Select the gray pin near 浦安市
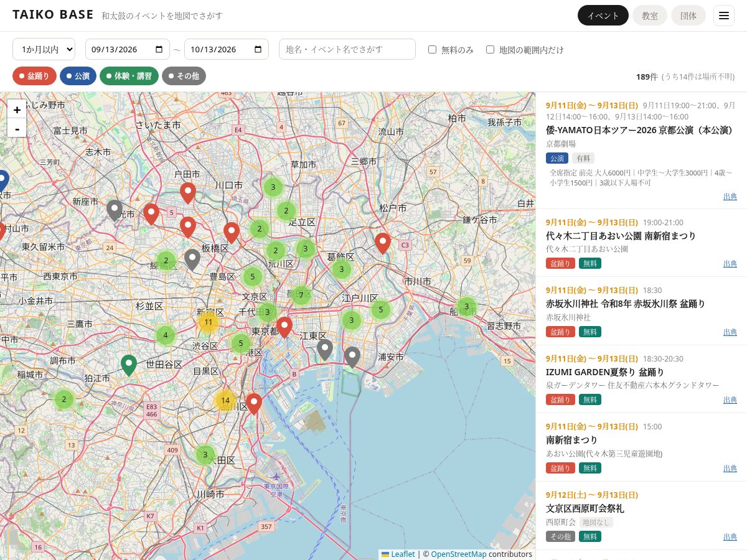Viewport: 747px width, 560px height. (352, 358)
